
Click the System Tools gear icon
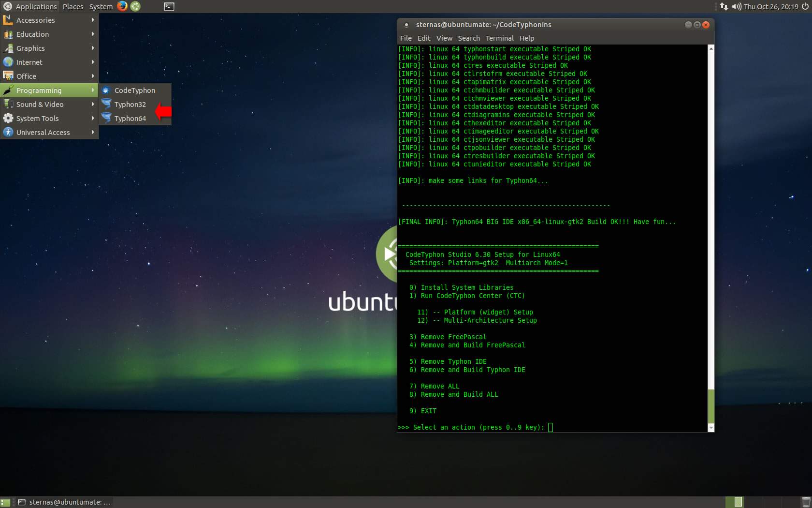click(x=8, y=118)
